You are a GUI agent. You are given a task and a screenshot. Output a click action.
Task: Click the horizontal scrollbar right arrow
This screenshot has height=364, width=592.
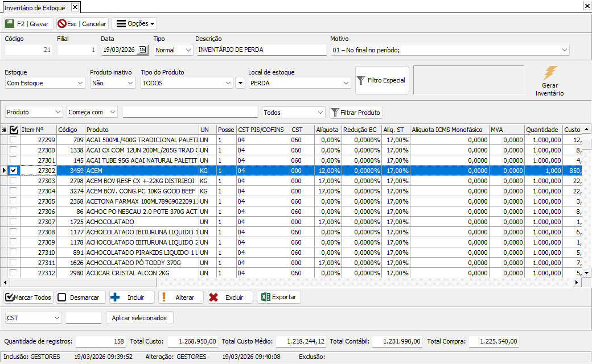577,283
